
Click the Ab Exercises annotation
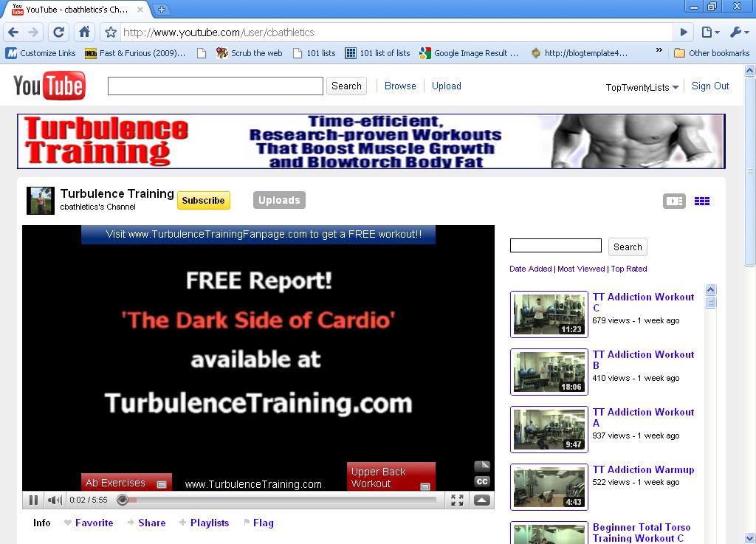pos(126,482)
